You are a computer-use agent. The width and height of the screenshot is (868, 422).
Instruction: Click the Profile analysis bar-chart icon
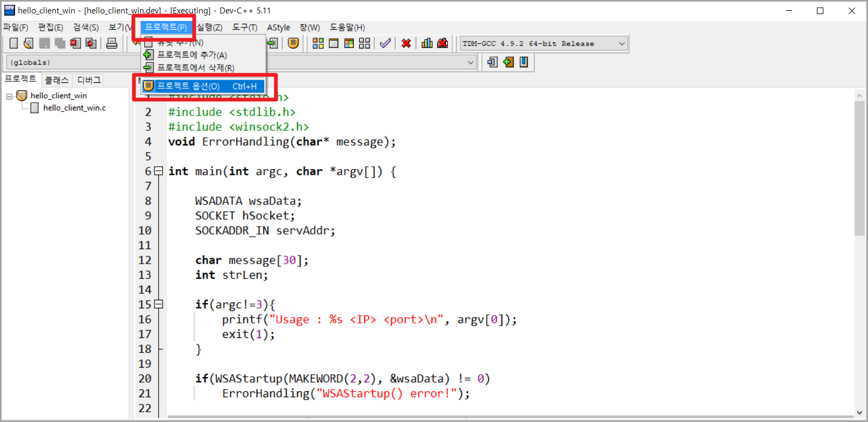click(427, 44)
